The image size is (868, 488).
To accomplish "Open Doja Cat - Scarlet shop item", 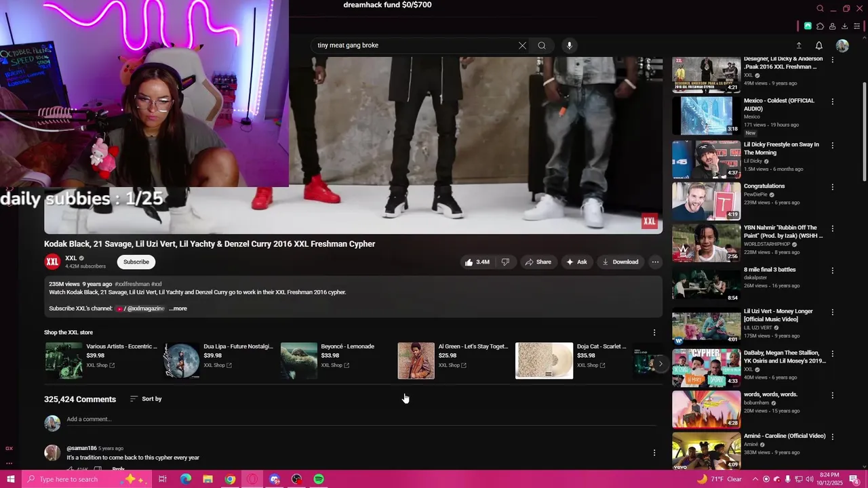I will point(571,361).
